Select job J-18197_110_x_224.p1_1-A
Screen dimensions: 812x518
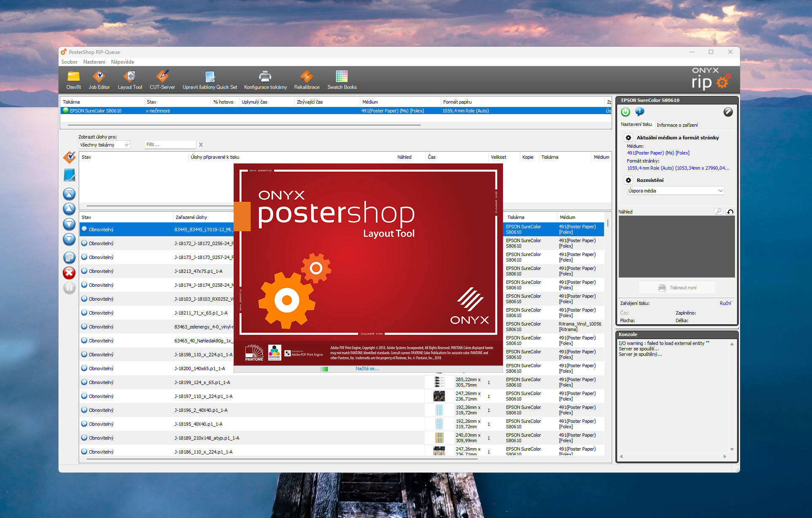point(342,396)
